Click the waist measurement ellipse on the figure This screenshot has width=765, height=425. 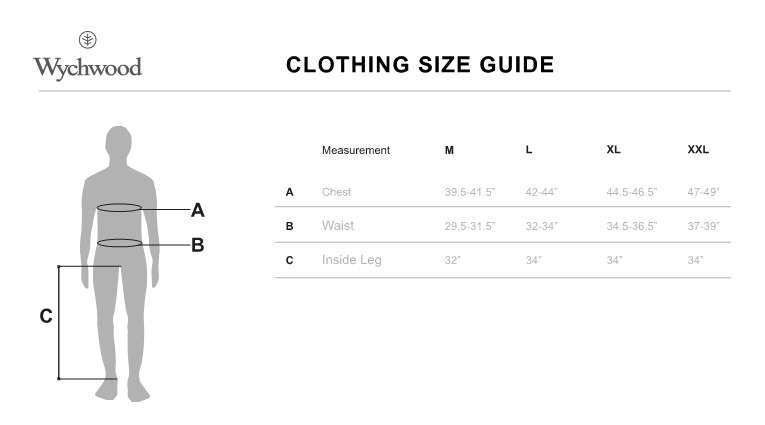click(x=119, y=243)
